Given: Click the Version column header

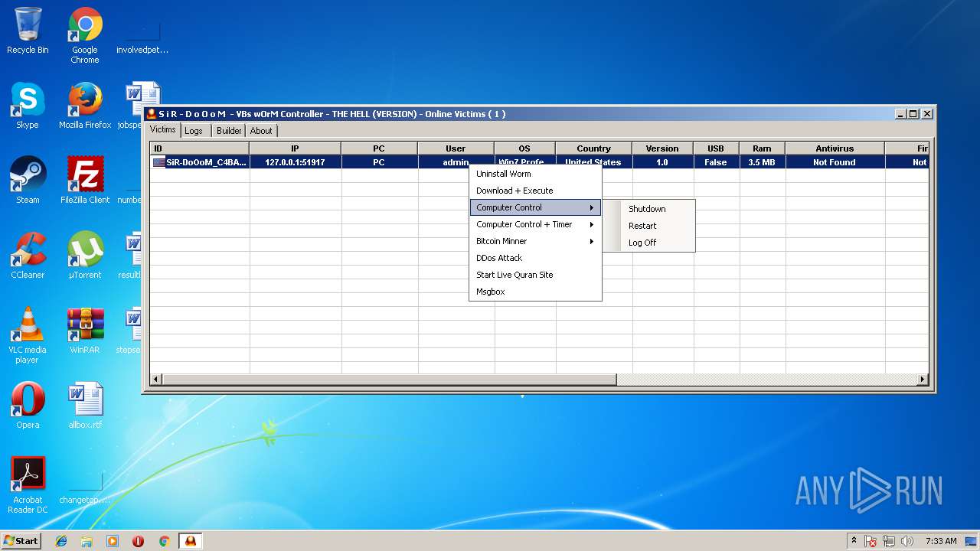Looking at the screenshot, I should pyautogui.click(x=662, y=148).
